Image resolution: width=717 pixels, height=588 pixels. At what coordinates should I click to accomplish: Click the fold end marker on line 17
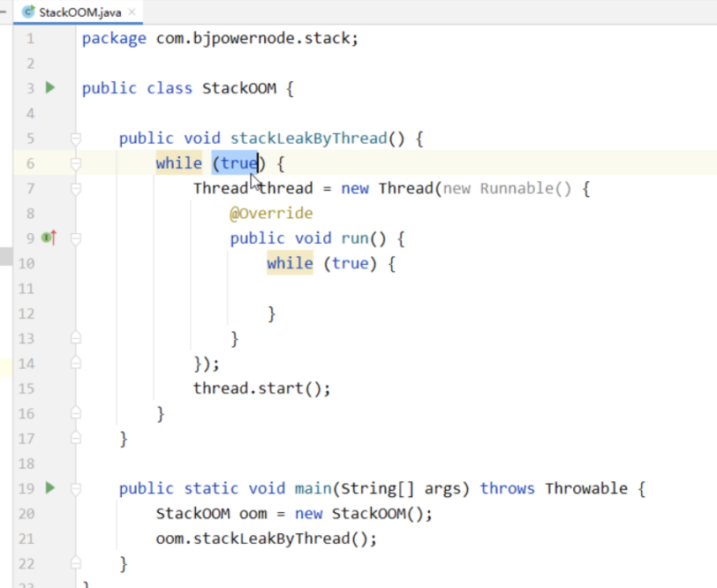click(76, 438)
